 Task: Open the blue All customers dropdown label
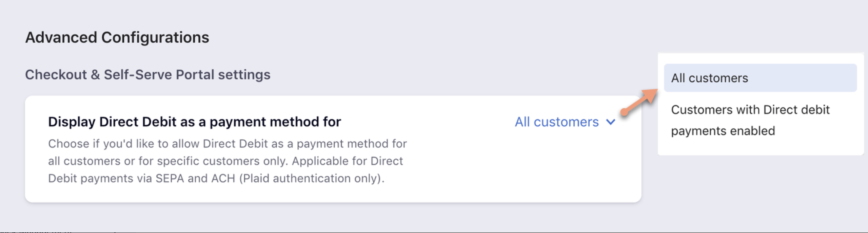pos(557,122)
